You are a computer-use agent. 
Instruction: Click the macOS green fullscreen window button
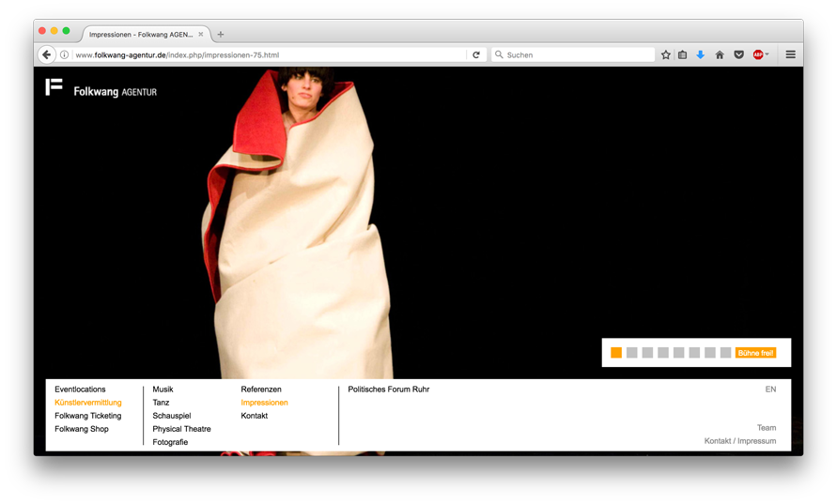click(x=66, y=31)
